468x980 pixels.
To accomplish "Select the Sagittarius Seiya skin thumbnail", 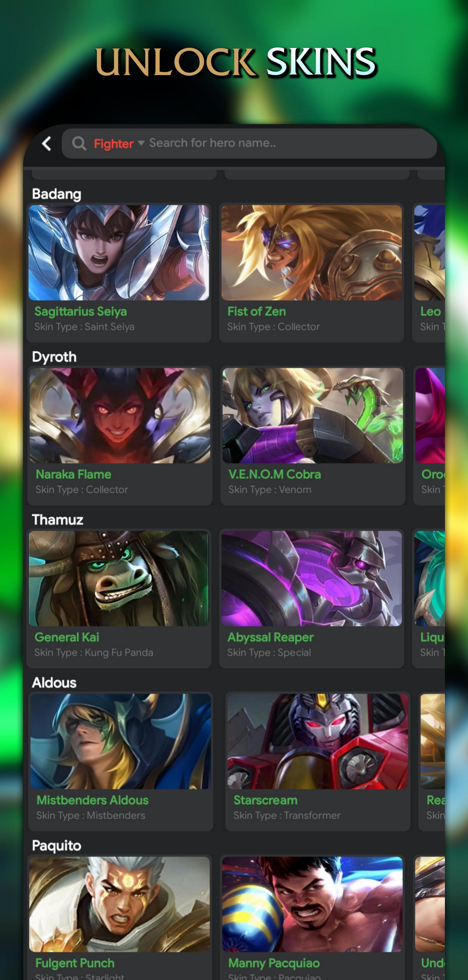I will (118, 253).
